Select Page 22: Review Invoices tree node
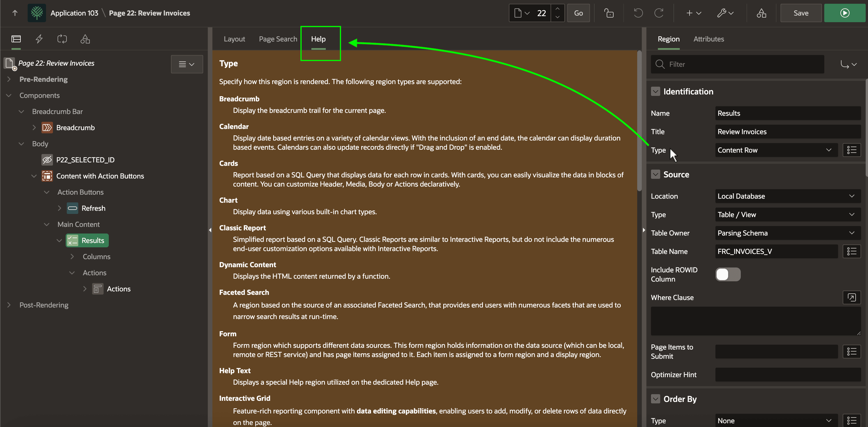Image resolution: width=868 pixels, height=427 pixels. click(x=56, y=63)
